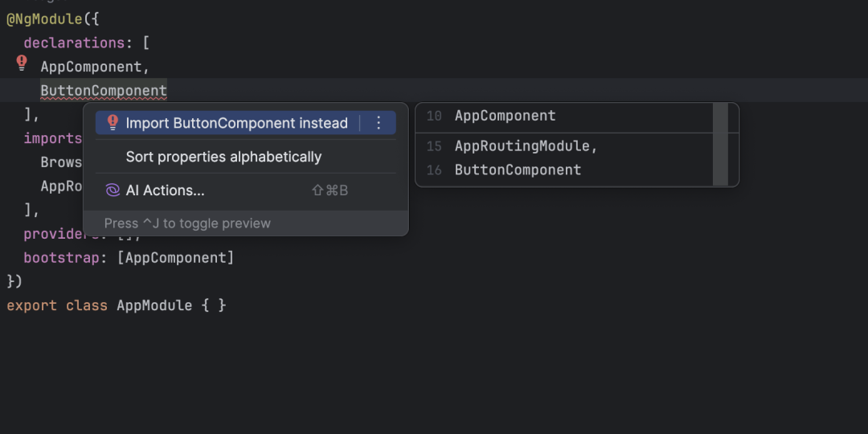Open the "AI Actions..." submenu

[166, 190]
